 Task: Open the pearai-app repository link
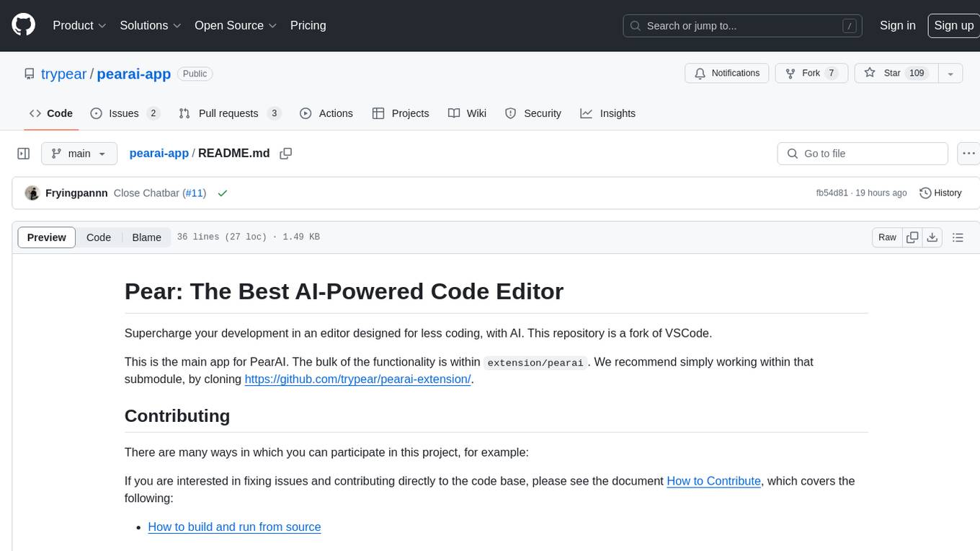click(134, 74)
